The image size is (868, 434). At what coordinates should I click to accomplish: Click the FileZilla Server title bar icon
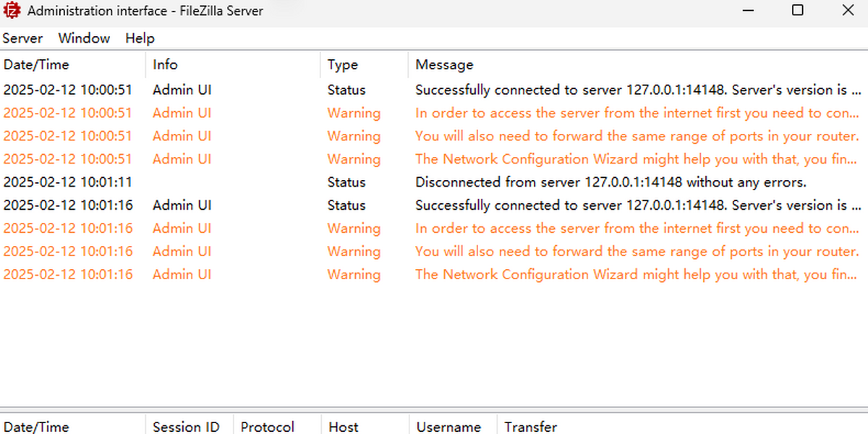pos(12,11)
